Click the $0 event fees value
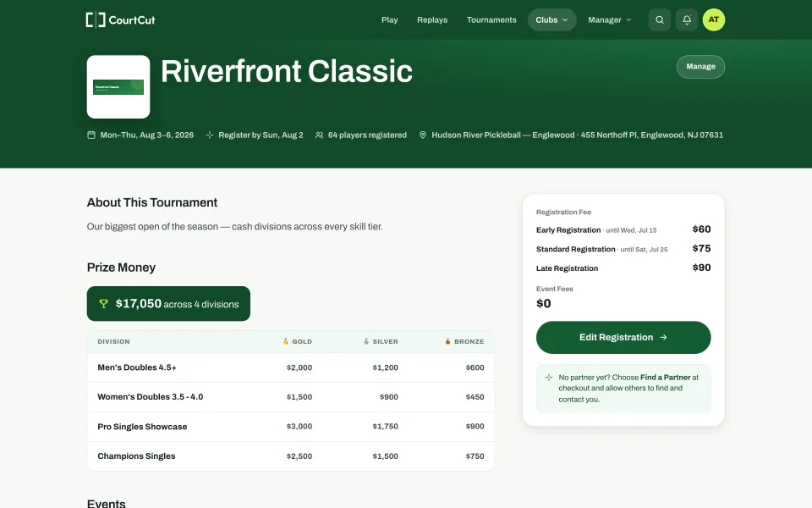Viewport: 812px width, 508px height. 543,304
